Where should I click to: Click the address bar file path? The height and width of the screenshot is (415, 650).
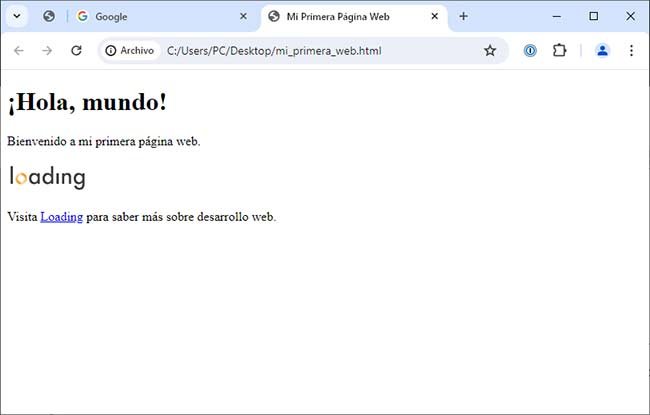click(x=274, y=50)
